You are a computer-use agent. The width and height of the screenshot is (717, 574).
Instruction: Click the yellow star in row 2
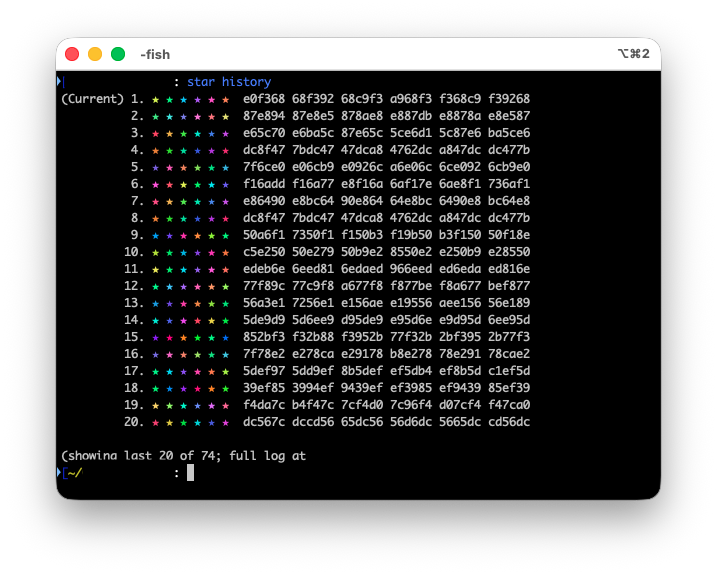point(225,117)
